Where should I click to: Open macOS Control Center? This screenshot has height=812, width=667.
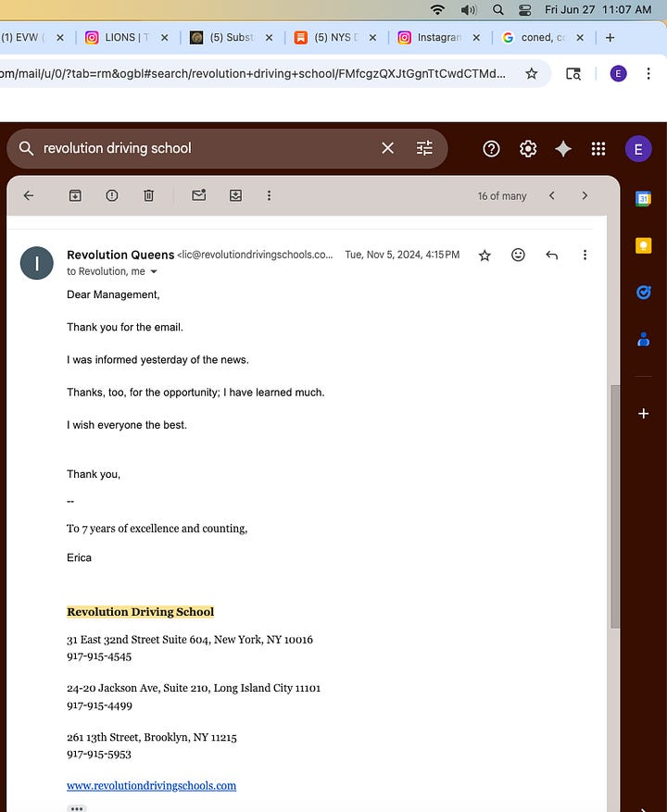524,9
